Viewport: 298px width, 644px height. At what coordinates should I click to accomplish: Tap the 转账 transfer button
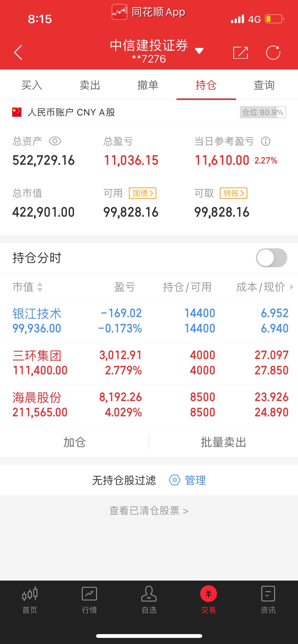[234, 193]
